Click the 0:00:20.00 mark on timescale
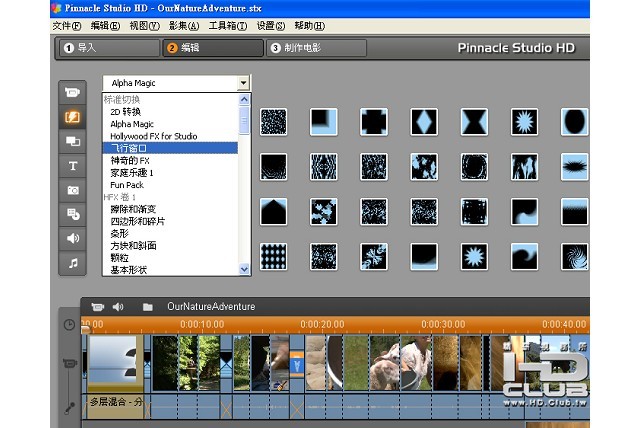The width and height of the screenshot is (640, 428). tap(322, 324)
